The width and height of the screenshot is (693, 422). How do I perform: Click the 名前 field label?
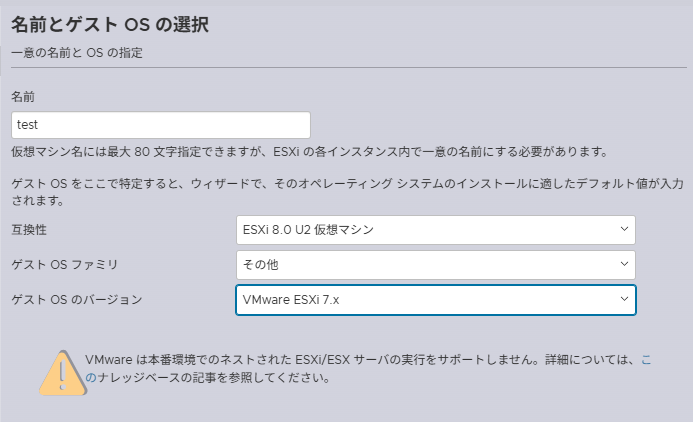point(23,97)
